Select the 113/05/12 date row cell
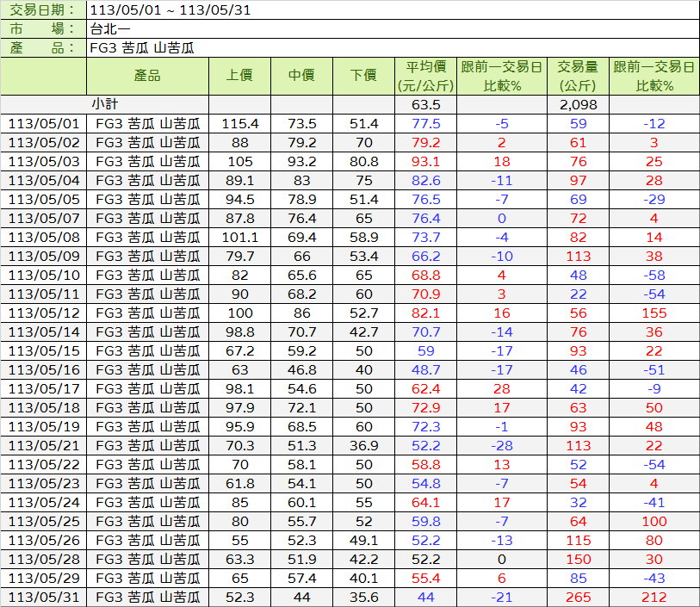This screenshot has height=607, width=700. pos(44,313)
